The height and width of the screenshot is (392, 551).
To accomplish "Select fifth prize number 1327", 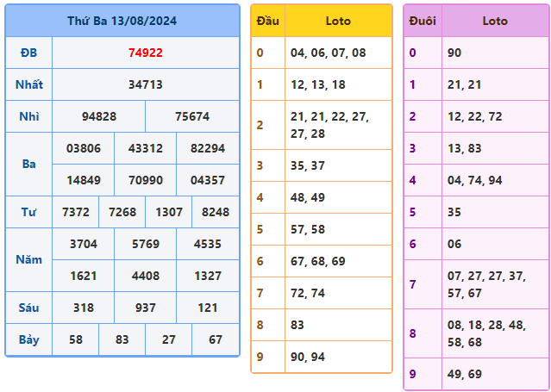I will point(208,276).
